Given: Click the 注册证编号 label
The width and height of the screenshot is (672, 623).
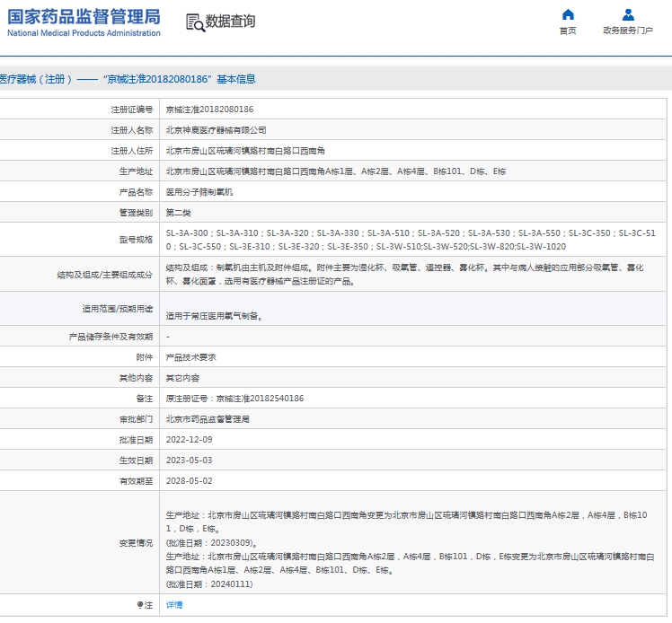Looking at the screenshot, I should [131, 110].
